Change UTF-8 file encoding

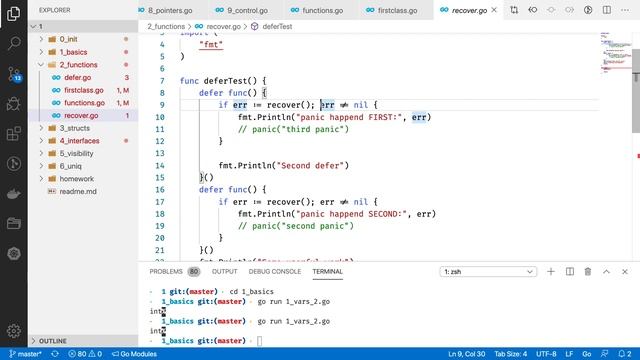[546, 354]
